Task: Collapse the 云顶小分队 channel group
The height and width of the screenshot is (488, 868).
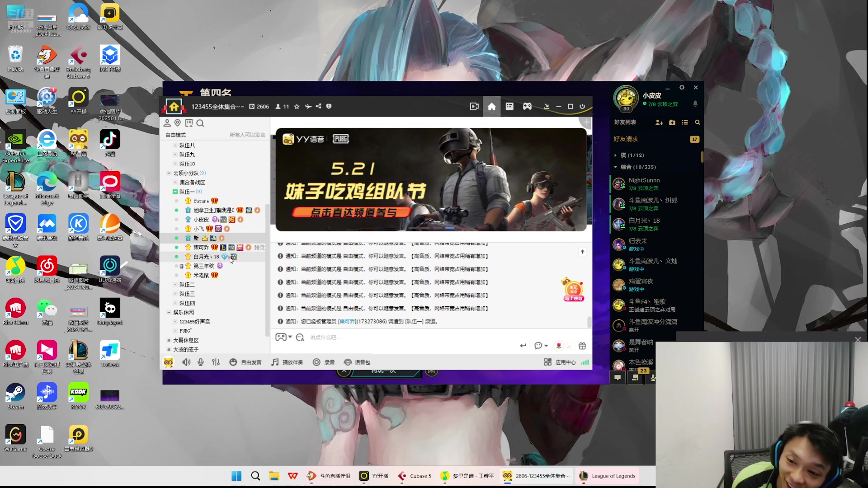Action: pyautogui.click(x=169, y=173)
